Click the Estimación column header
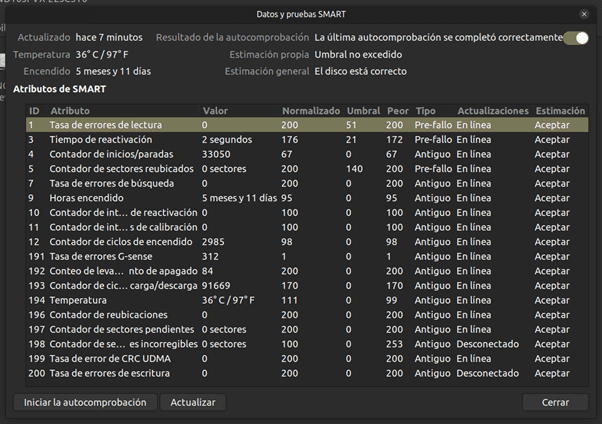Screen dimensions: 602x424 [560, 110]
